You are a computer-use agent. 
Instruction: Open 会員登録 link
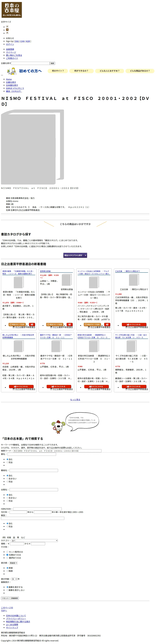click(x=10, y=49)
